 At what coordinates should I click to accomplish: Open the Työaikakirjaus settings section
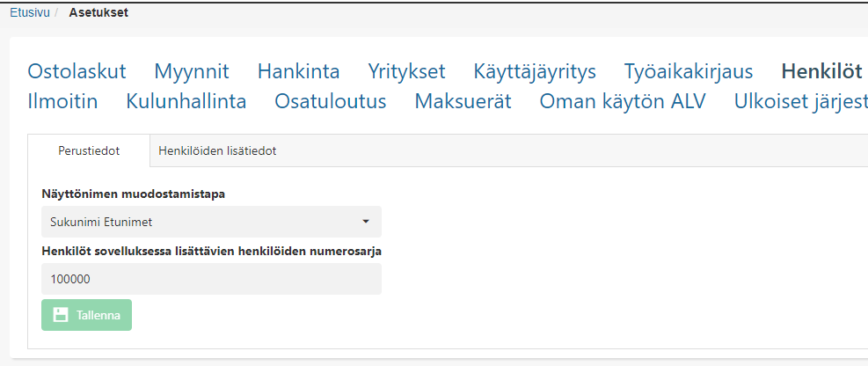pos(689,71)
